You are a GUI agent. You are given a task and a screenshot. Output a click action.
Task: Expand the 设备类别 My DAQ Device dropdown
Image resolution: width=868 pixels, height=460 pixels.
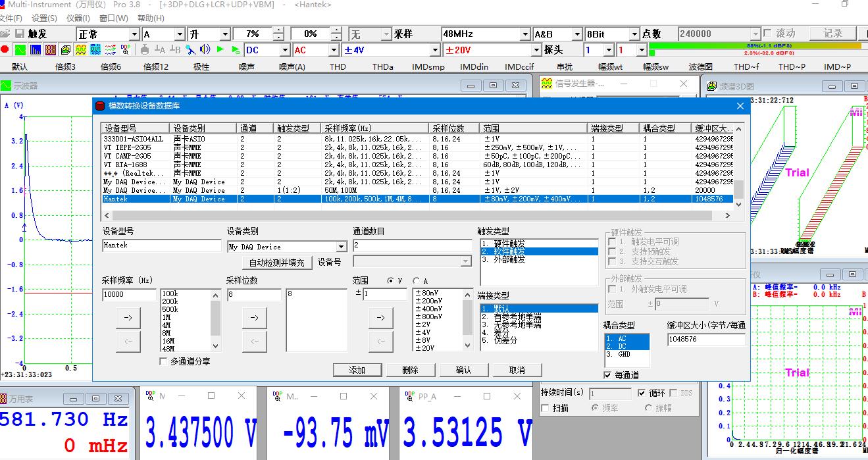340,246
